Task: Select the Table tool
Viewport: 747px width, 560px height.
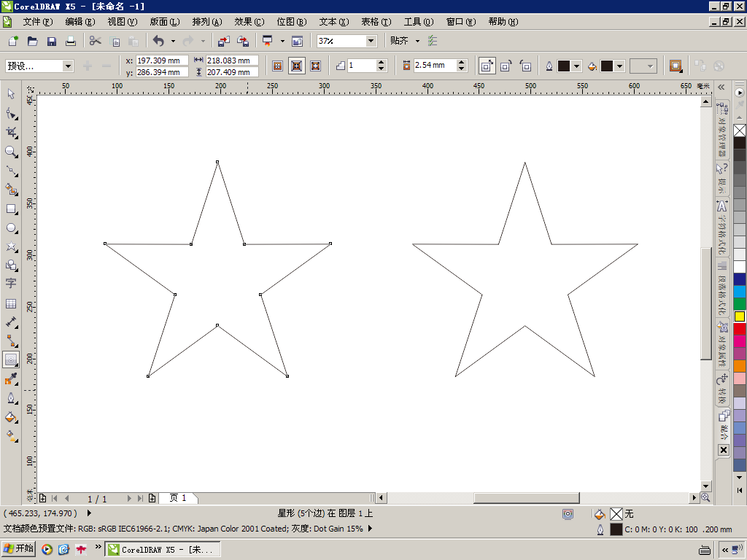Action: click(11, 303)
